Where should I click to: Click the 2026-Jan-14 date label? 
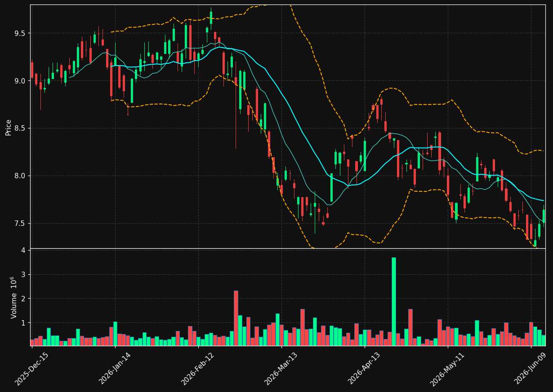pos(115,369)
